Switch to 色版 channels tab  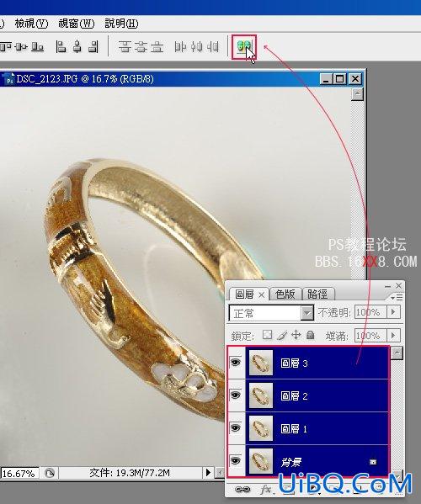pos(285,294)
